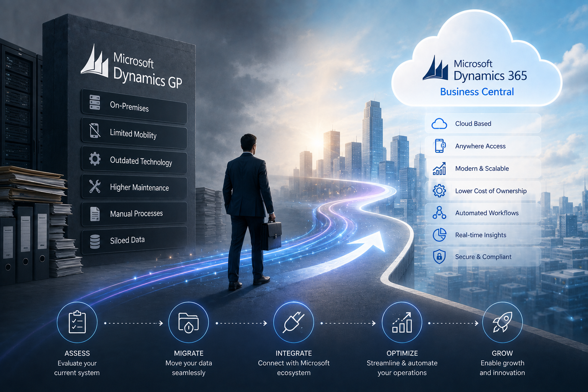588x392 pixels.
Task: Click the phone icon beside Anywhere Access
Action: point(439,146)
